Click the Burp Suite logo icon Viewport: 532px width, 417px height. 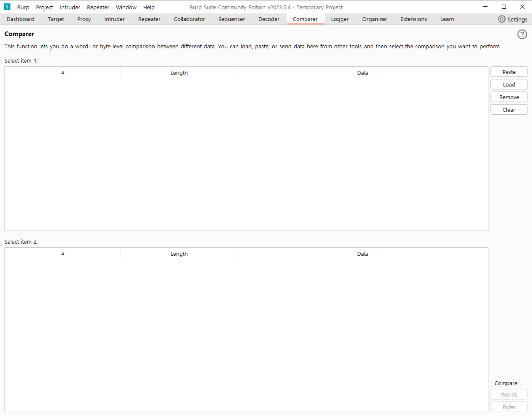[7, 7]
